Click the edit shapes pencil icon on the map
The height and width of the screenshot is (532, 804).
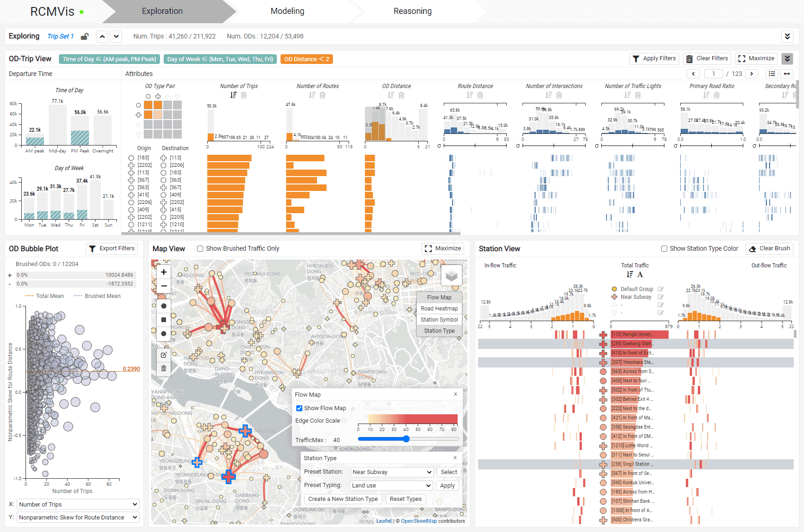coord(163,355)
